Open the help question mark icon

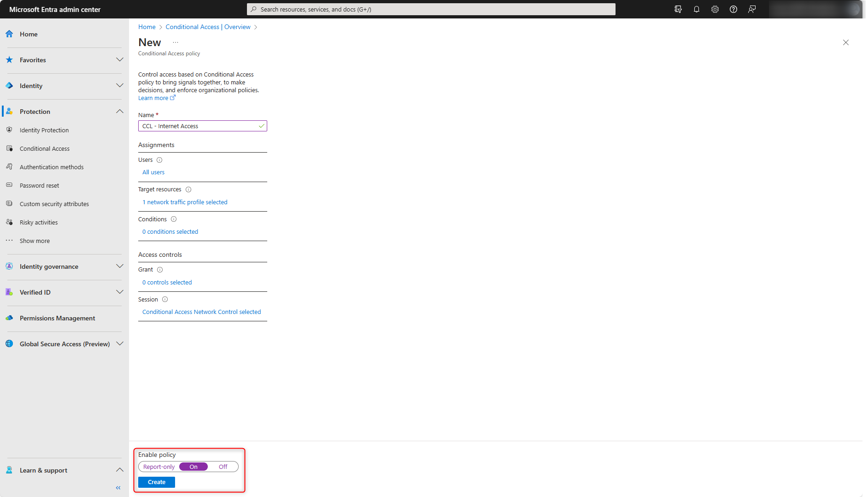click(733, 9)
